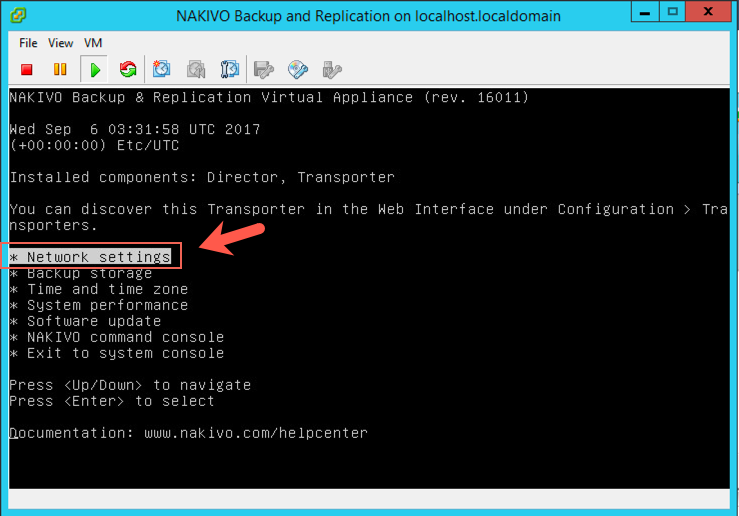Image resolution: width=739 pixels, height=516 pixels.
Task: Click the red Stop (power off) icon
Action: coord(27,70)
